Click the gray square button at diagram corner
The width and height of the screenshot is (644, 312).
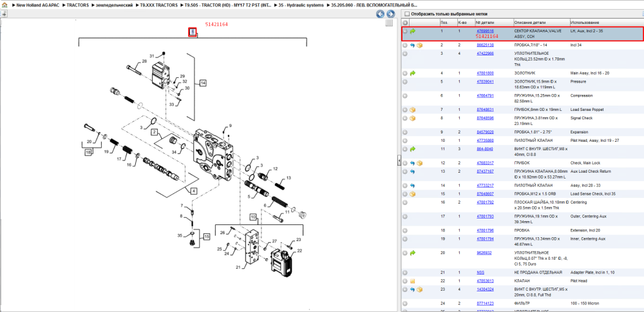coord(390,23)
